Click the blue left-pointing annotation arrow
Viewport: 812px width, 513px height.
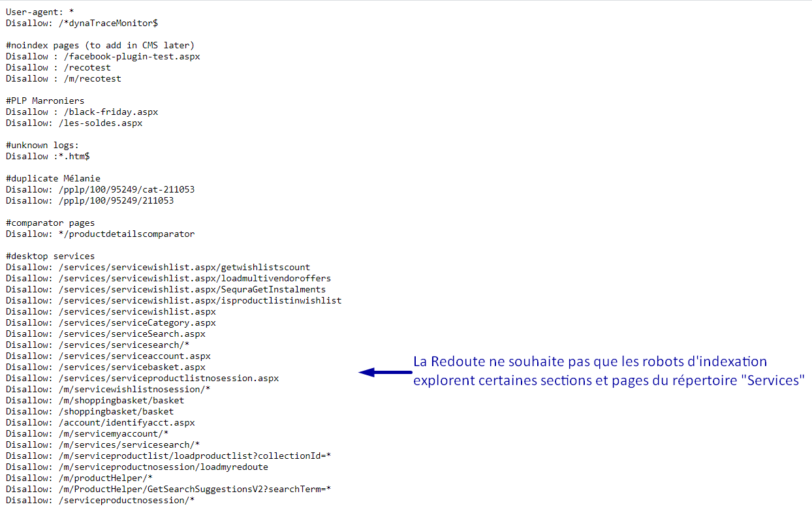pos(385,372)
